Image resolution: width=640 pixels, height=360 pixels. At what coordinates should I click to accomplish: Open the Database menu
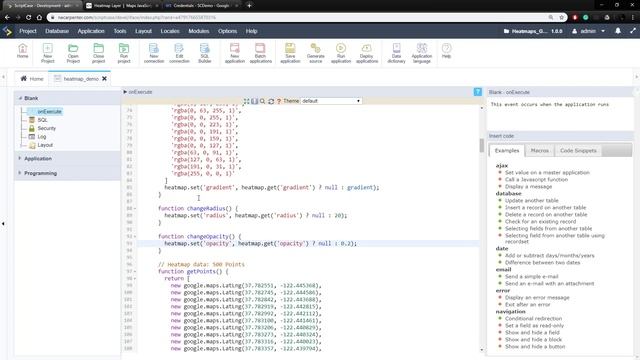[57, 31]
